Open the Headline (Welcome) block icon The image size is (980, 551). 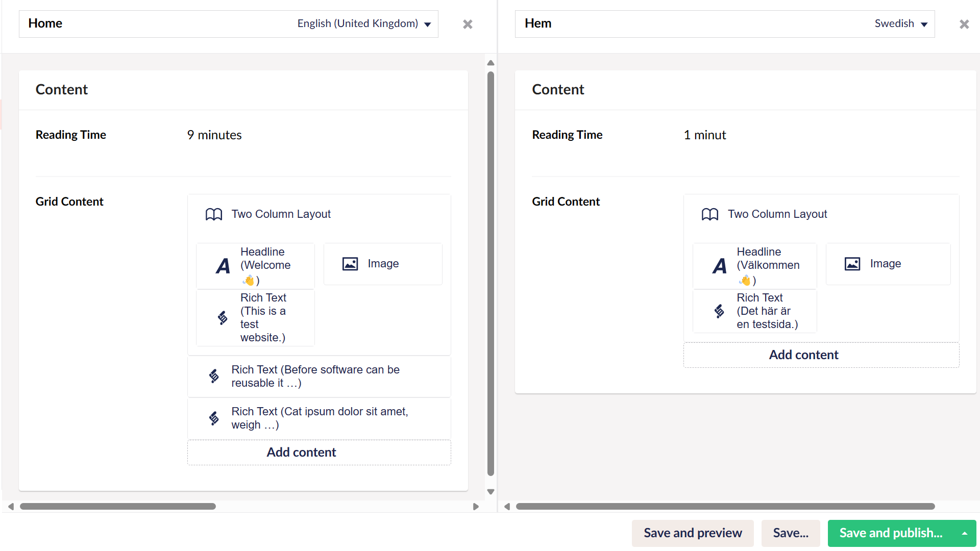click(x=223, y=266)
